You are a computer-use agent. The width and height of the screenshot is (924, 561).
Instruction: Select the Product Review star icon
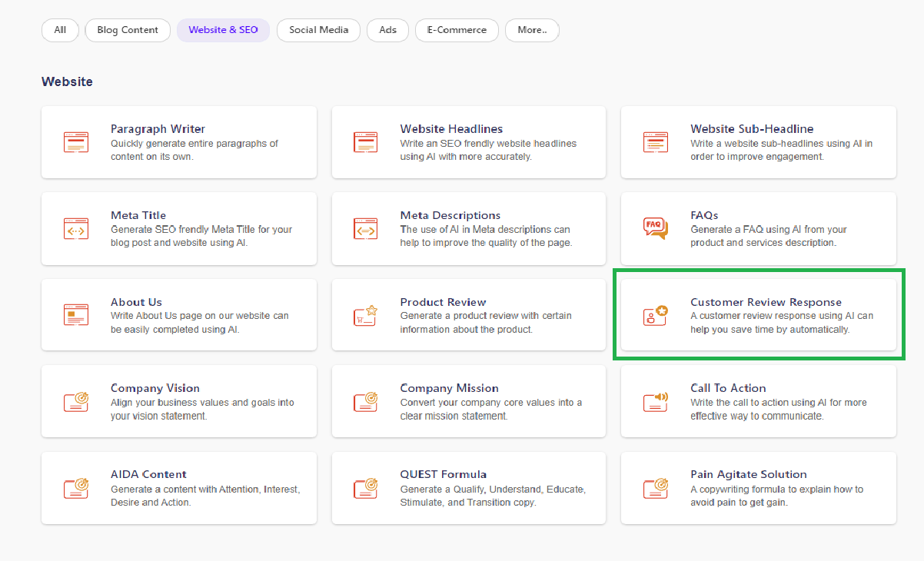(x=366, y=315)
